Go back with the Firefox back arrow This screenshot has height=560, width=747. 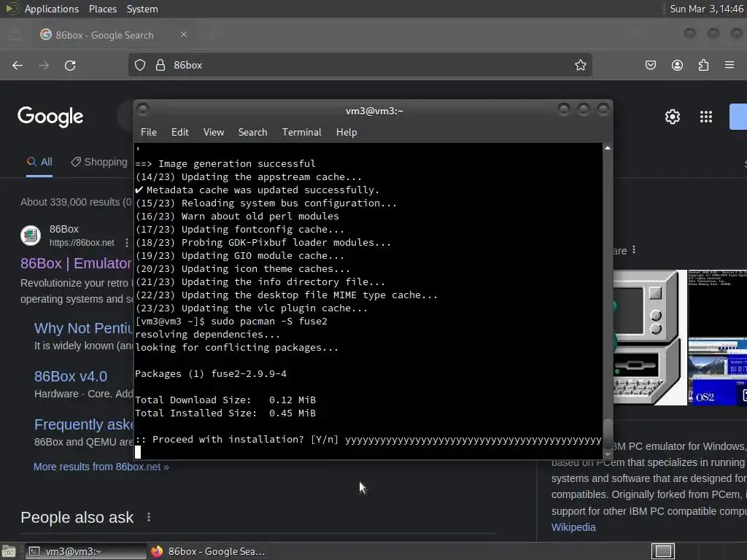pyautogui.click(x=18, y=65)
